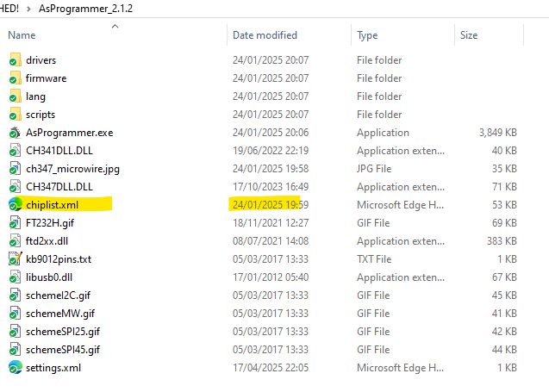Image resolution: width=549 pixels, height=392 pixels.
Task: Select the drivers folder icon
Action: pos(15,59)
